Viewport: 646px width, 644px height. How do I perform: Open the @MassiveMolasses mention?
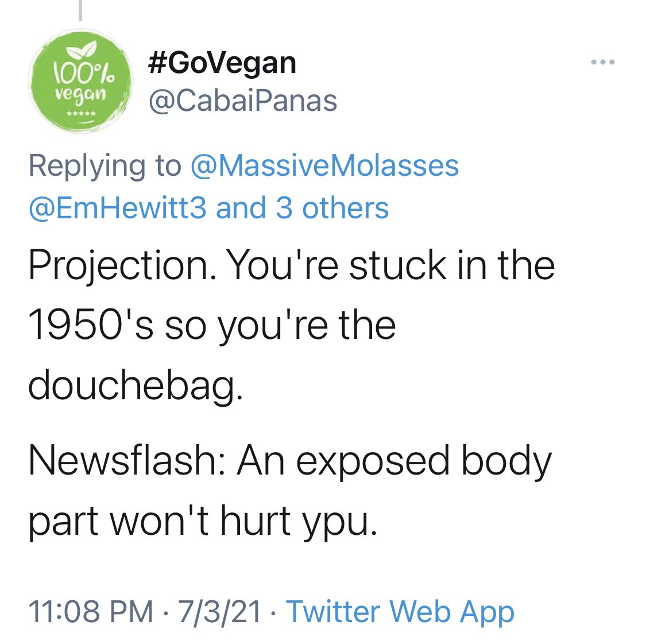pyautogui.click(x=324, y=166)
